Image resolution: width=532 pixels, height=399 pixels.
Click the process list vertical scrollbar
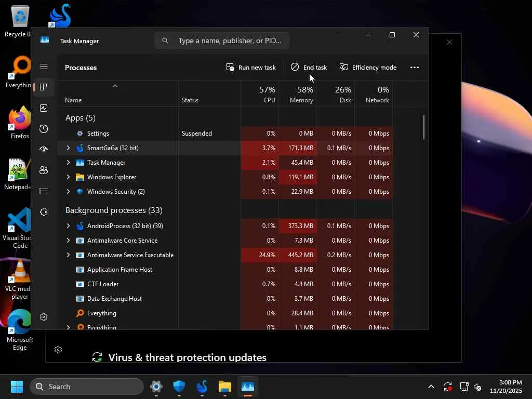click(x=424, y=127)
